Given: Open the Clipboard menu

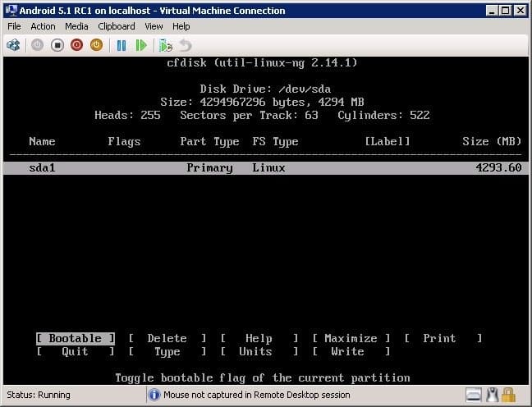Looking at the screenshot, I should click(x=117, y=26).
